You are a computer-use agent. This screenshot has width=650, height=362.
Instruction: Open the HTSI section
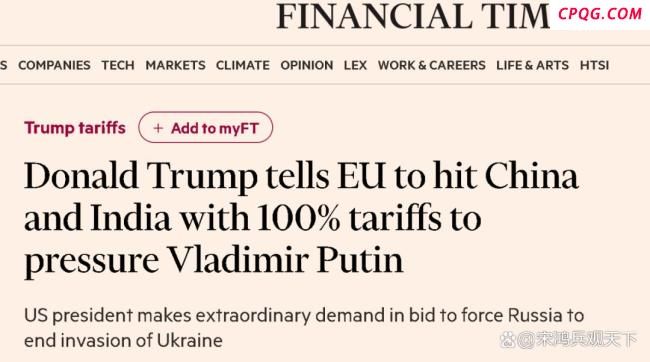594,65
